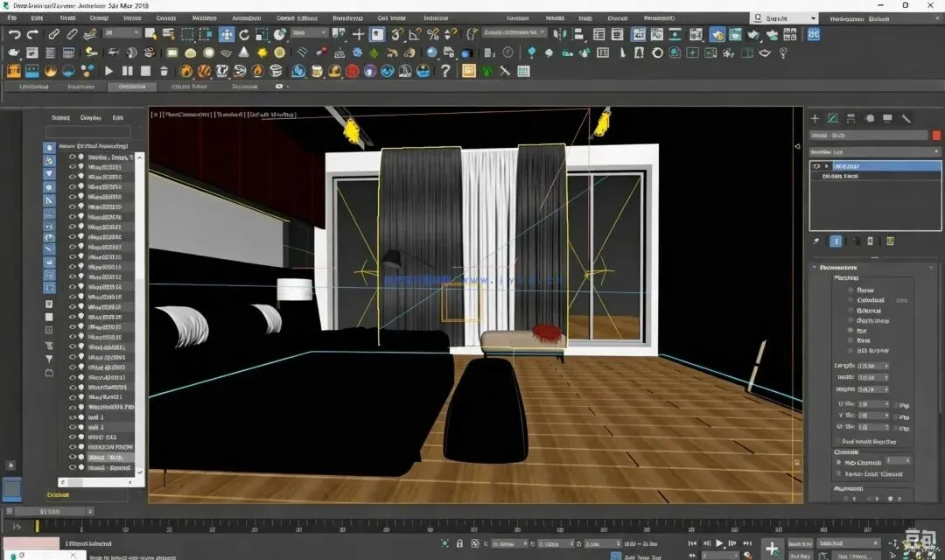
Task: Toggle Show End Result in modifier stack tools
Action: 836,241
